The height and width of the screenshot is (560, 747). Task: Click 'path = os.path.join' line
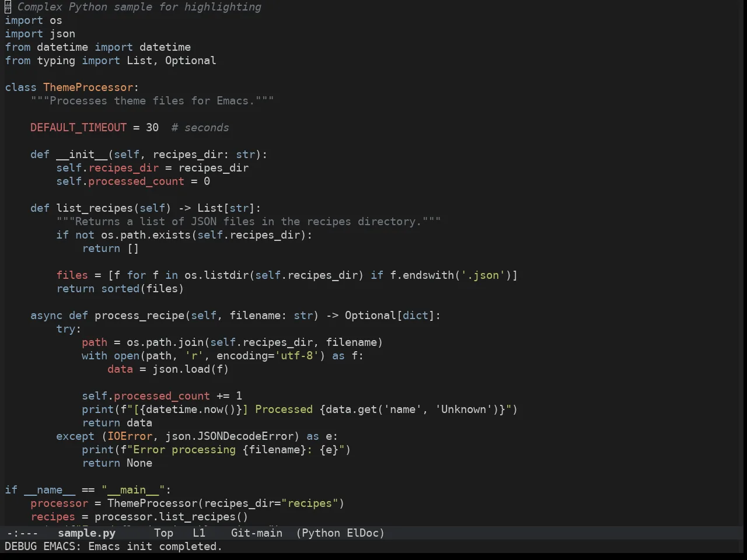(x=232, y=342)
